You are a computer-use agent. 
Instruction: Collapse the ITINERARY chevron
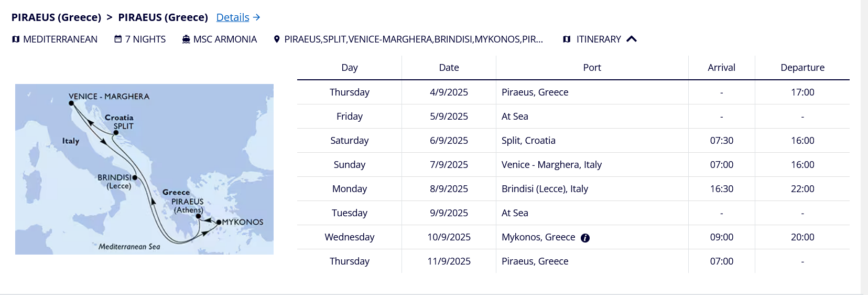tap(632, 39)
